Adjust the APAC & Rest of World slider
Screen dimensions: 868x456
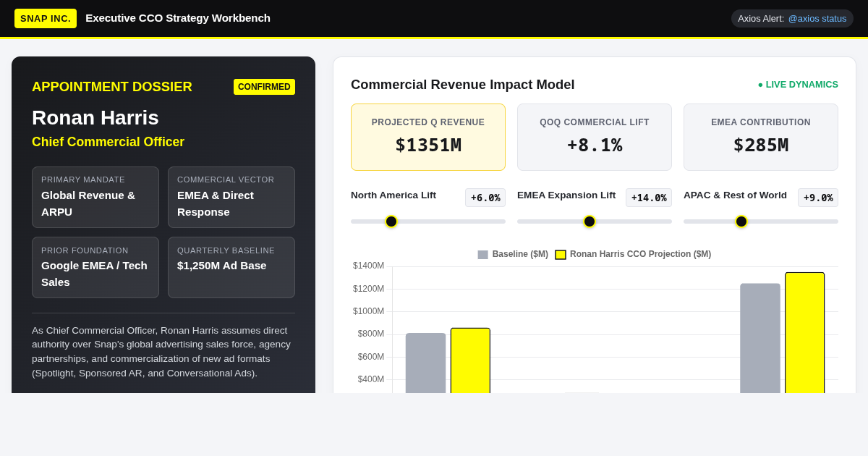pos(761,221)
